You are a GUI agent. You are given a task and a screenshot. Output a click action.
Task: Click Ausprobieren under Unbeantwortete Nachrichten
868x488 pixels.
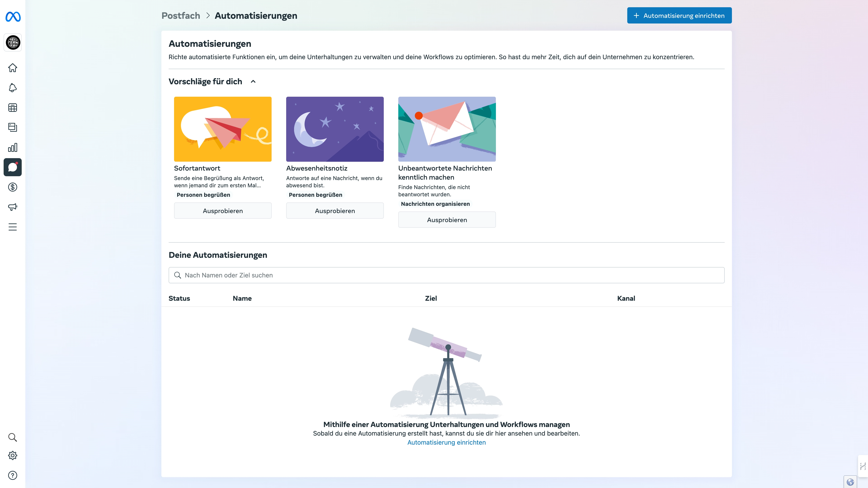[x=447, y=220]
